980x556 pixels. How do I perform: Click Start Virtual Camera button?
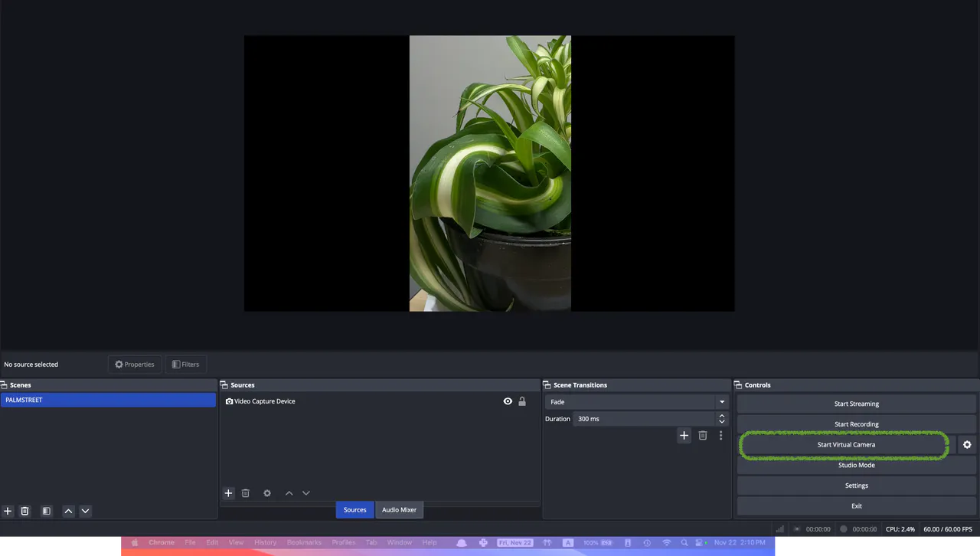845,445
